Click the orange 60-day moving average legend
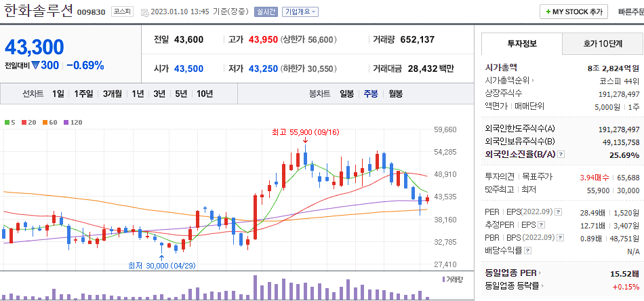 click(x=51, y=123)
